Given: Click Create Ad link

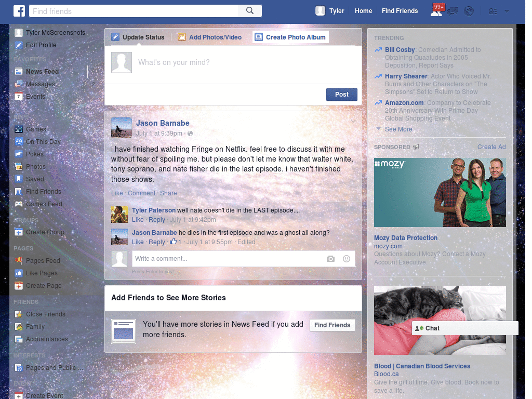Looking at the screenshot, I should (491, 147).
